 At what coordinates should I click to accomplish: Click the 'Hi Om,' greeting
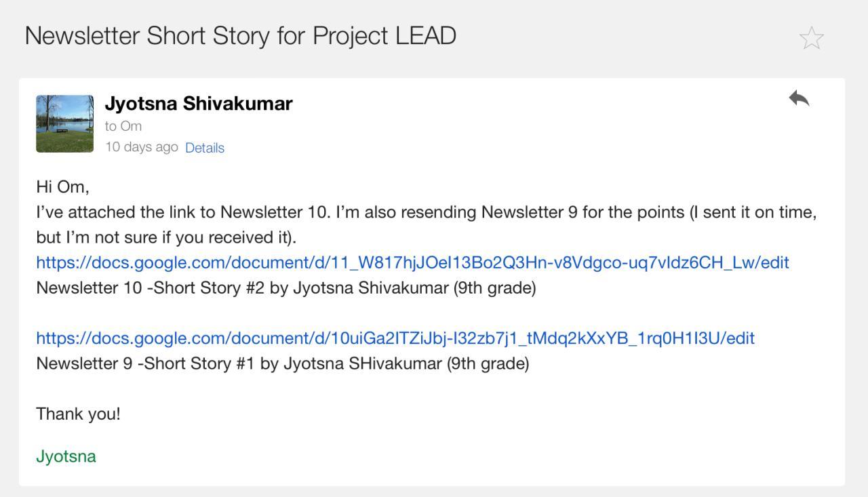[62, 186]
